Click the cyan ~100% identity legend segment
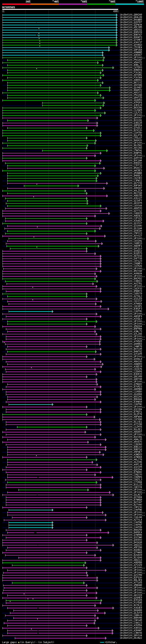The width and height of the screenshot is (146, 644). pos(130,4)
